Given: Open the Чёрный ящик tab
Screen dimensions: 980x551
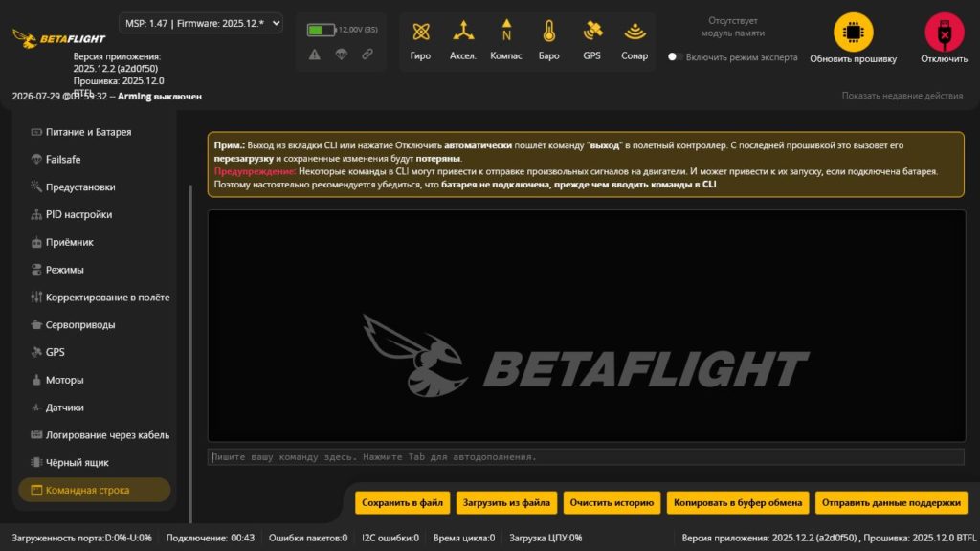Looking at the screenshot, I should [95, 462].
